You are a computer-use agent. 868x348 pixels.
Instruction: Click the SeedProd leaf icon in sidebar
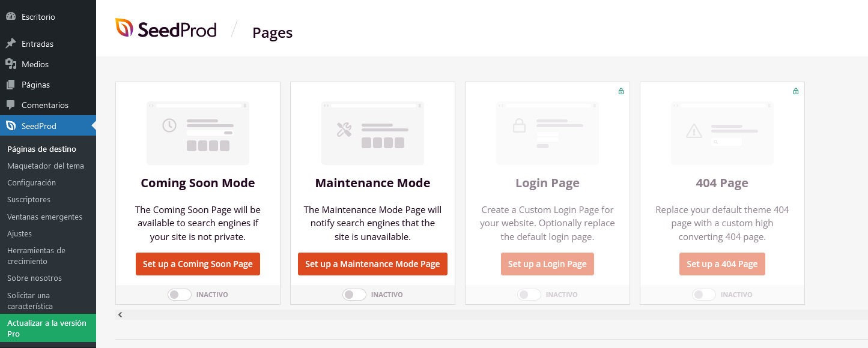(x=11, y=126)
